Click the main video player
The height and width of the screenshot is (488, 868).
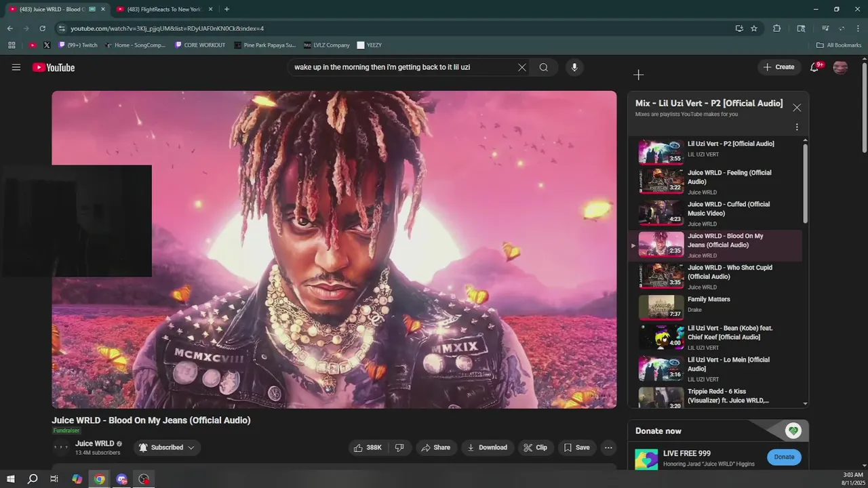pos(334,249)
